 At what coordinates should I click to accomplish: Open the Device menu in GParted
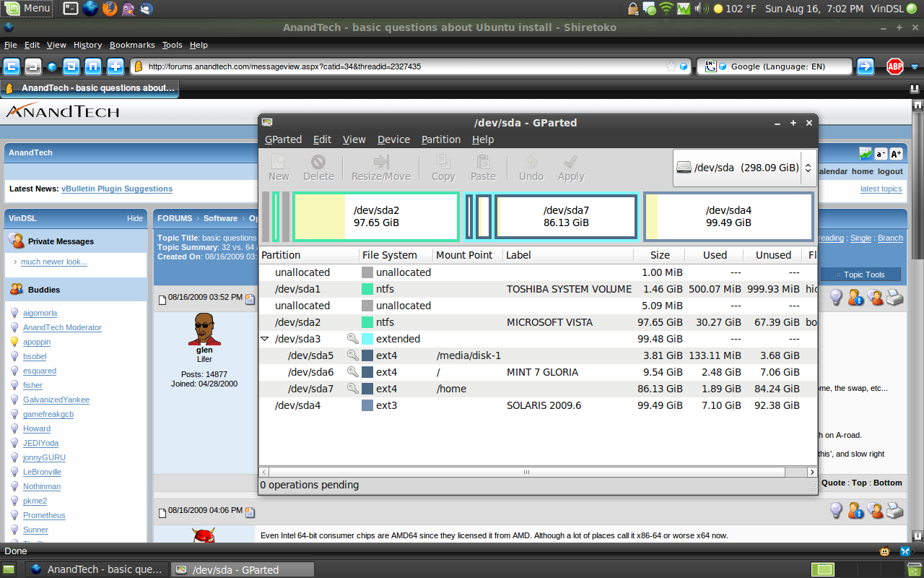(393, 139)
